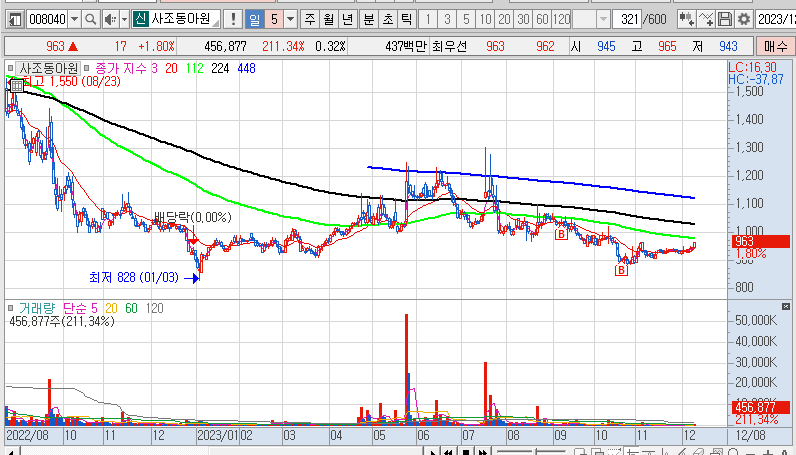Image resolution: width=796 pixels, height=455 pixels.
Task: Open chart settings gear icon
Action: click(x=744, y=20)
